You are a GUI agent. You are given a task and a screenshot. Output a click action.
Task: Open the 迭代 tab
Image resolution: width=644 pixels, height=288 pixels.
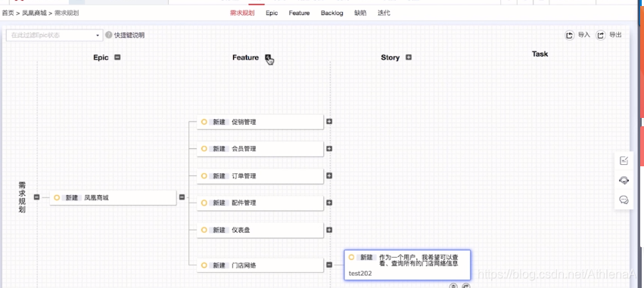tap(384, 13)
